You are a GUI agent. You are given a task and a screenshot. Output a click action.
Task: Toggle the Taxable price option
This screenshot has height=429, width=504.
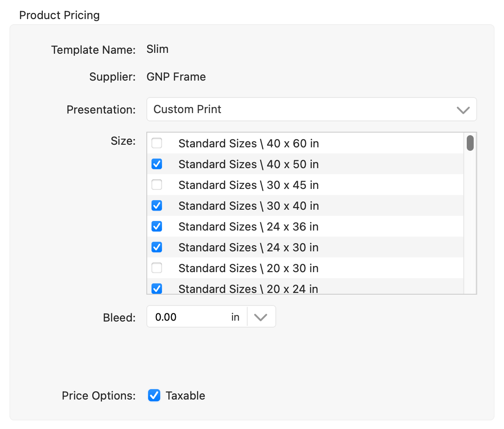coord(154,396)
